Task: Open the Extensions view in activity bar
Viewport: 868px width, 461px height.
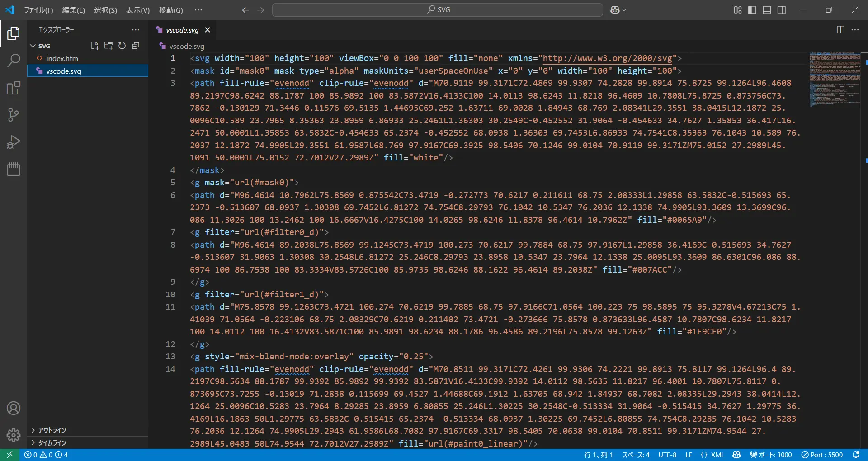Action: pos(14,88)
